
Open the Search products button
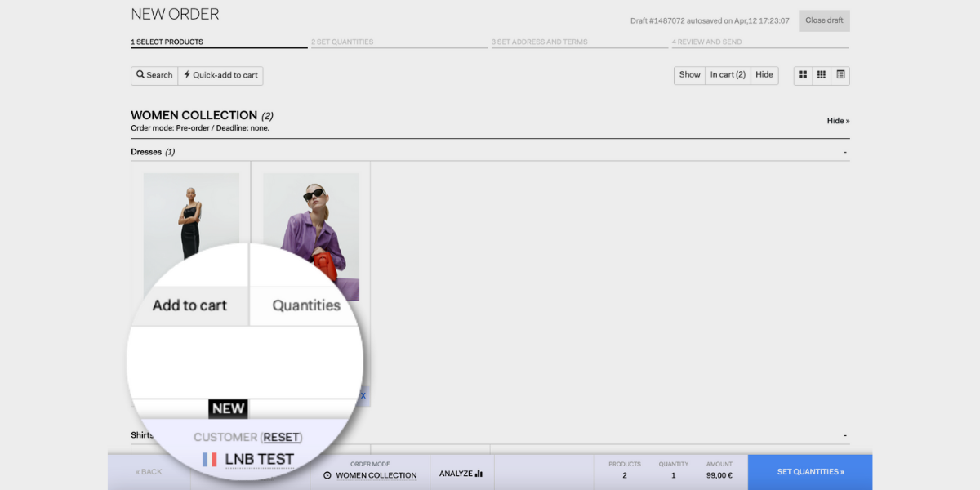click(x=154, y=75)
